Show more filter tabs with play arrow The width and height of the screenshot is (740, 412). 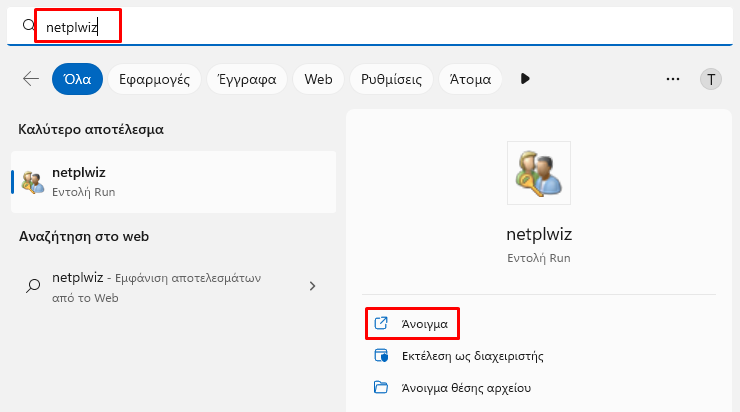[x=525, y=79]
